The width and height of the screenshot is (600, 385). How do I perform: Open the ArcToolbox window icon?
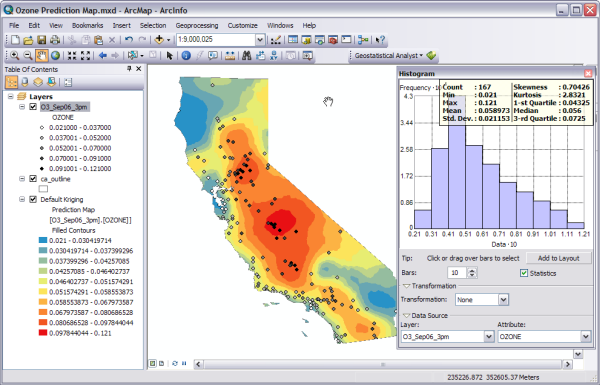coord(333,40)
